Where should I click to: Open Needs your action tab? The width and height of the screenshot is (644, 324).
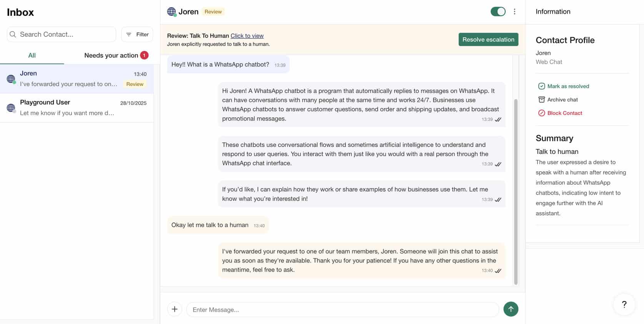(111, 55)
